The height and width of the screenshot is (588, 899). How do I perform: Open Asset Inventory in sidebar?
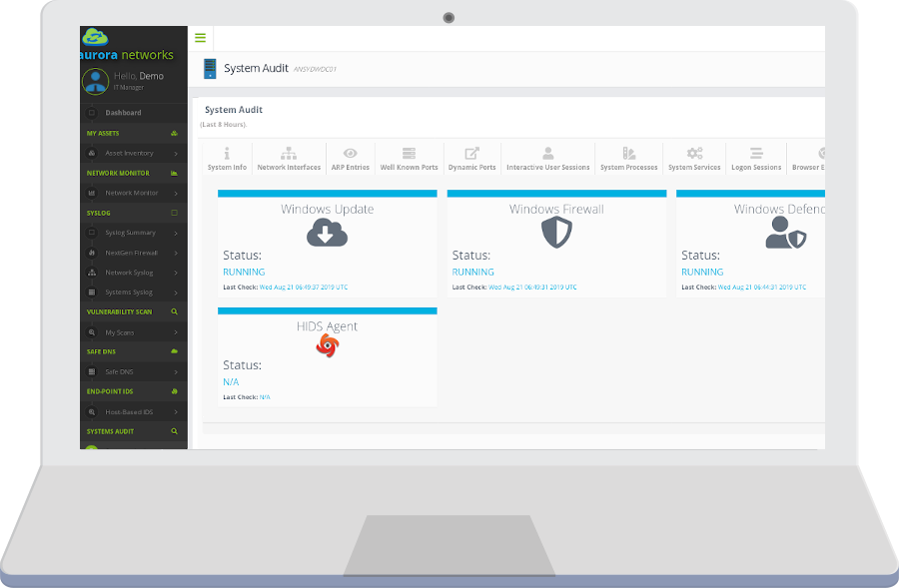(134, 153)
